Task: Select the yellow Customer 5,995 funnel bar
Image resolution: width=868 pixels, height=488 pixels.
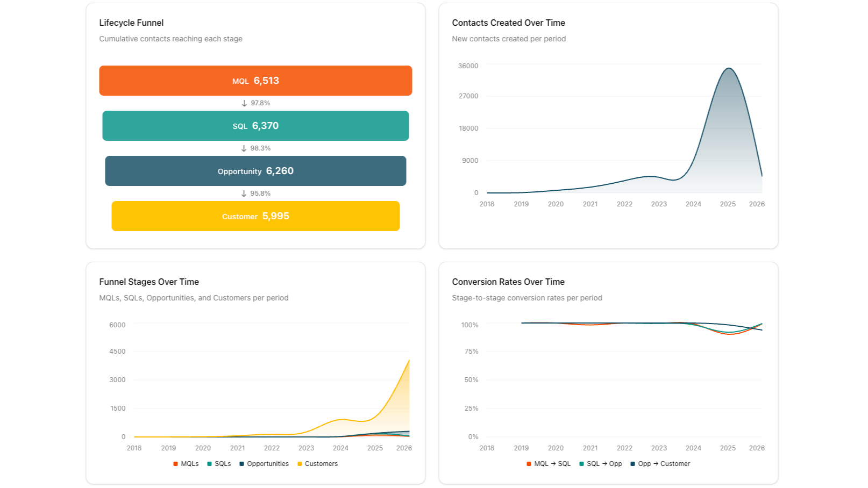Action: point(255,216)
